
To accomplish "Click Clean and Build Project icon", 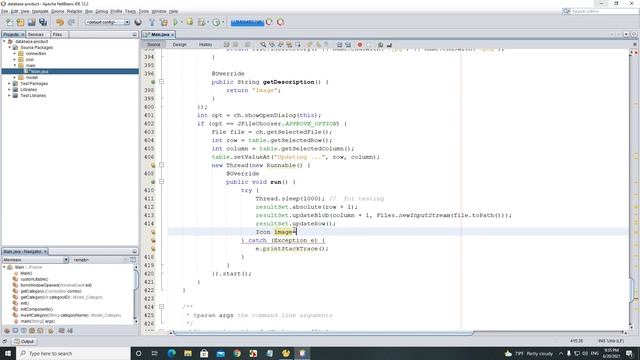I will click(164, 22).
